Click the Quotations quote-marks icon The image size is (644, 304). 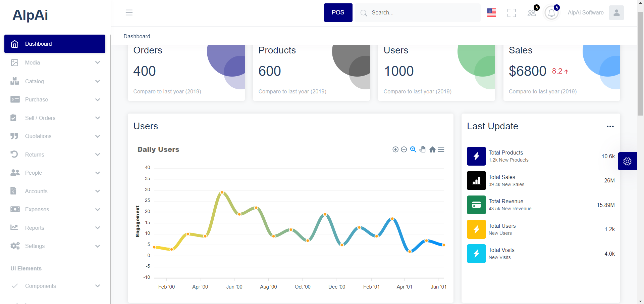(14, 136)
